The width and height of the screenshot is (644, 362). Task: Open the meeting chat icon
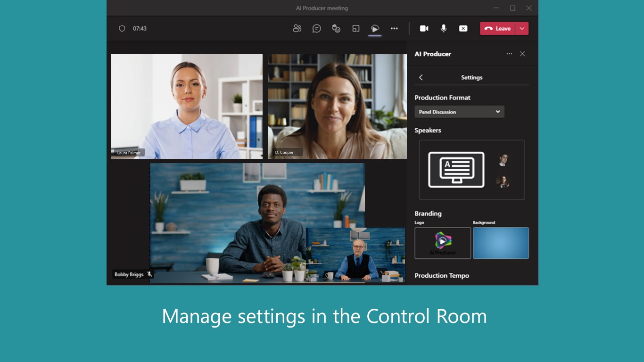(x=317, y=28)
